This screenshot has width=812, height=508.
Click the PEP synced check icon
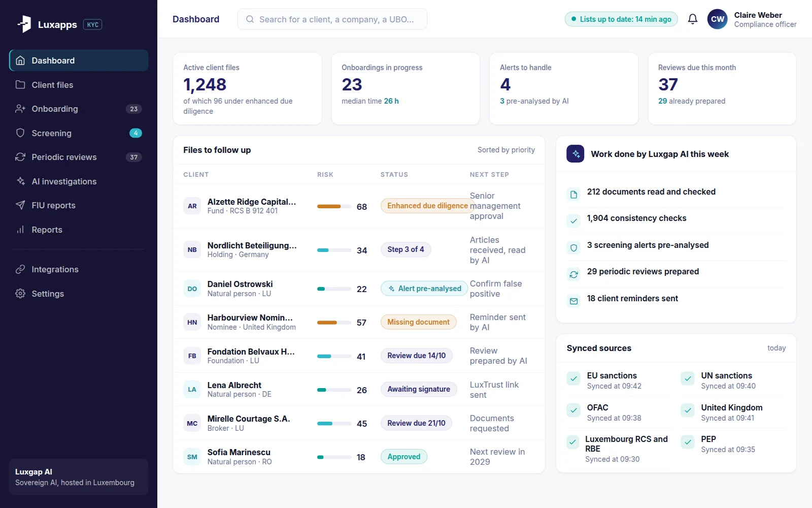(x=688, y=442)
